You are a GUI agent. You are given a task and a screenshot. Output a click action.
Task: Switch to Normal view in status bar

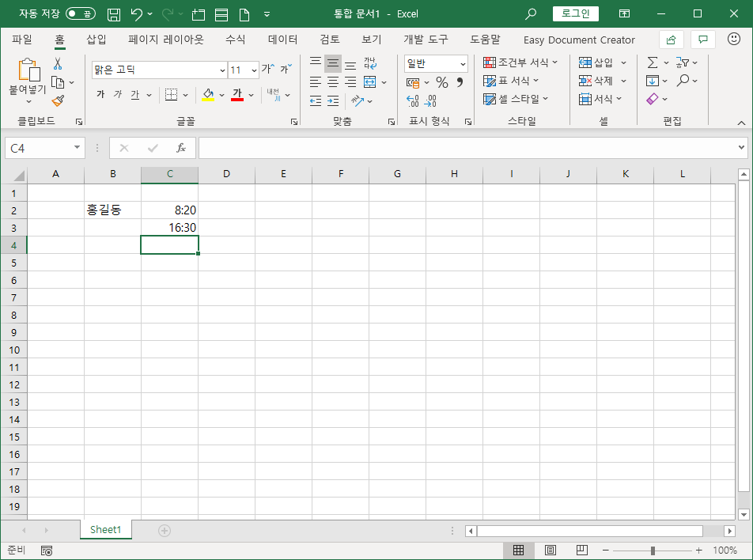point(519,550)
